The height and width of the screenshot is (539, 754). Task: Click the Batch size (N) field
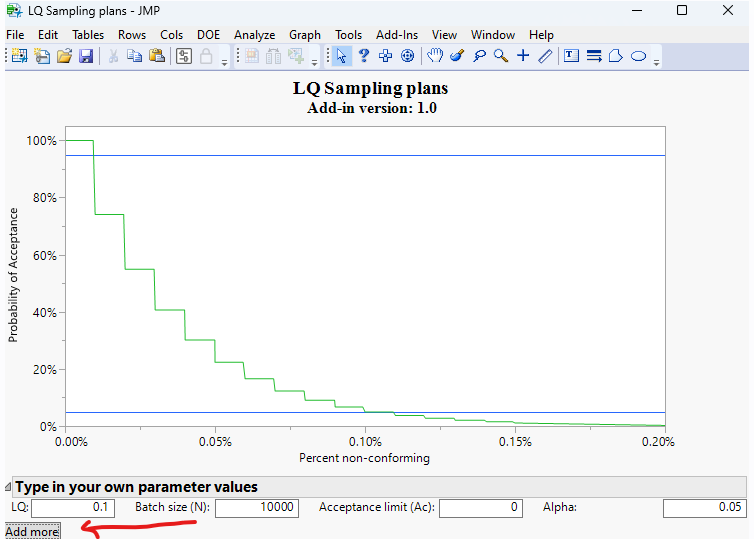[257, 508]
